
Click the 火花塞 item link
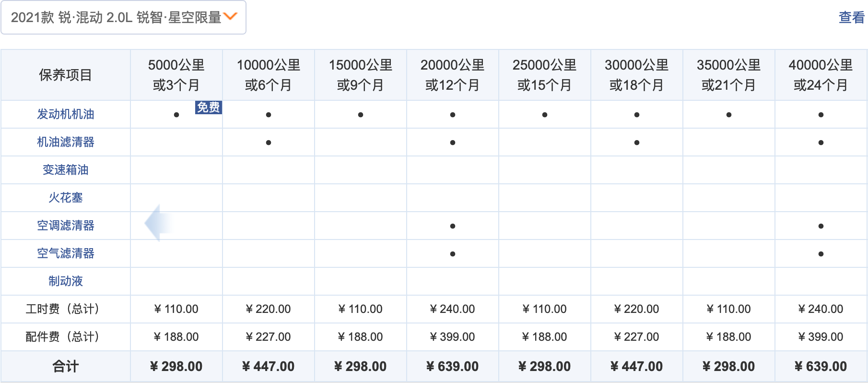(x=66, y=198)
